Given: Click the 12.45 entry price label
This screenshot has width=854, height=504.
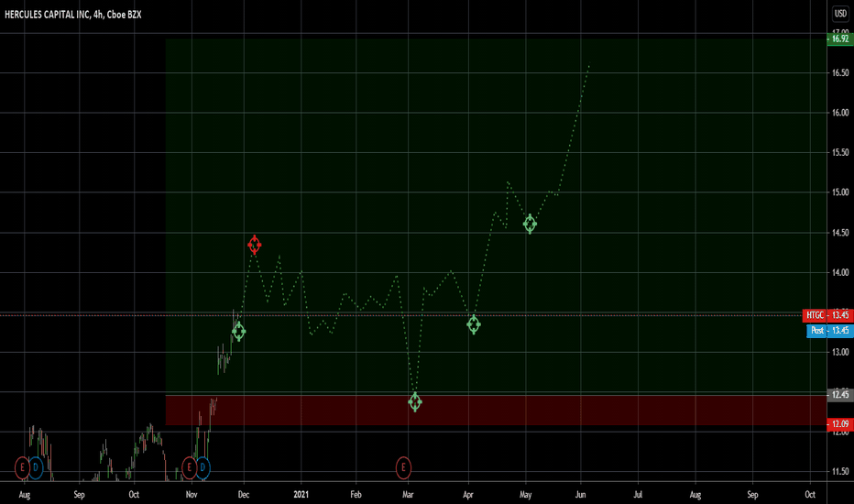Looking at the screenshot, I should point(840,394).
